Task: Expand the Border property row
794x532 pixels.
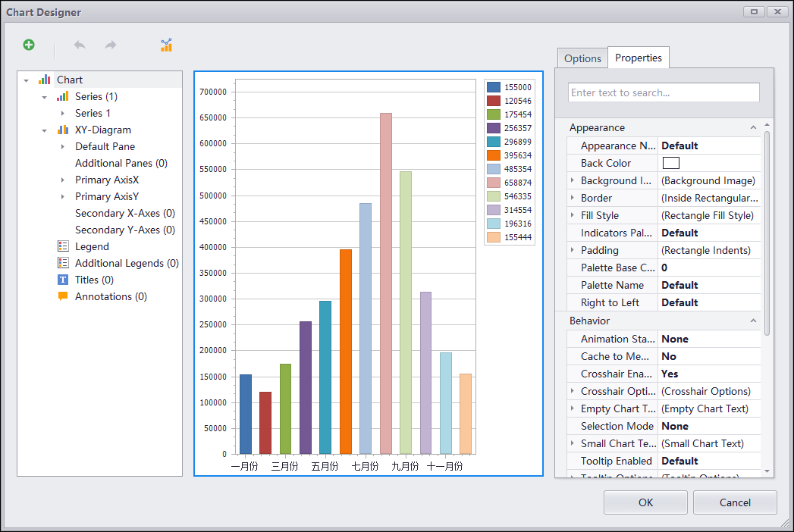Action: (x=573, y=198)
